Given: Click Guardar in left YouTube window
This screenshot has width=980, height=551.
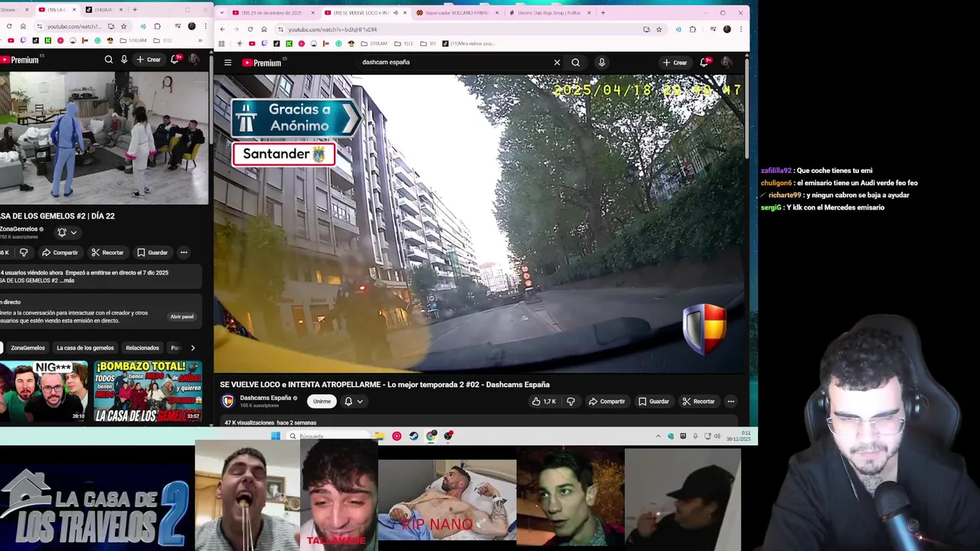Looking at the screenshot, I should 152,253.
